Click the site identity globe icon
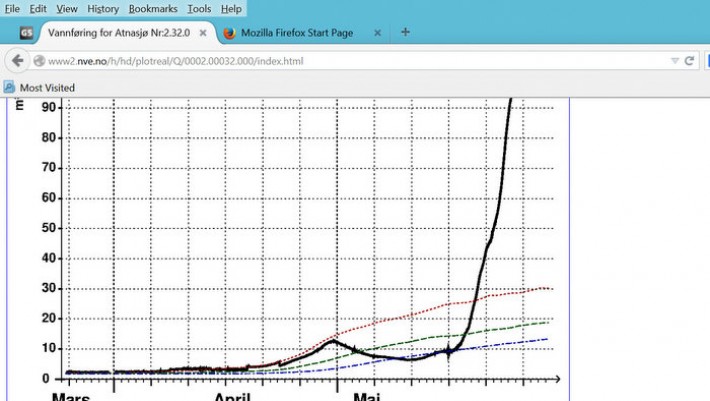 [x=40, y=61]
